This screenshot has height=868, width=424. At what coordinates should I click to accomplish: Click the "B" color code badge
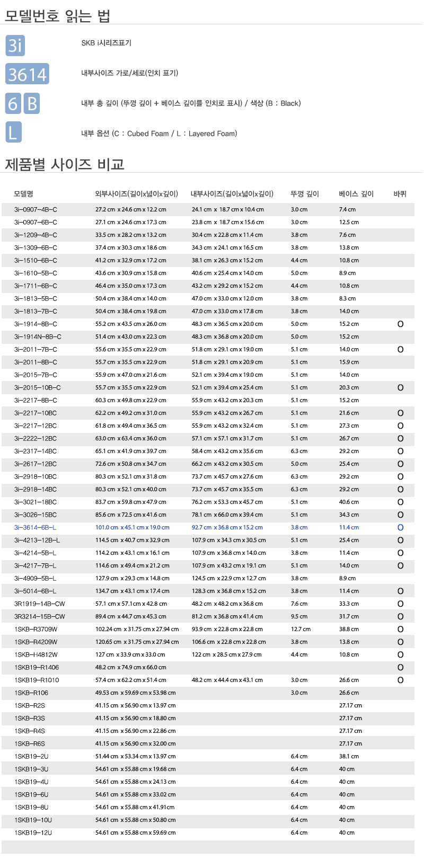[32, 103]
